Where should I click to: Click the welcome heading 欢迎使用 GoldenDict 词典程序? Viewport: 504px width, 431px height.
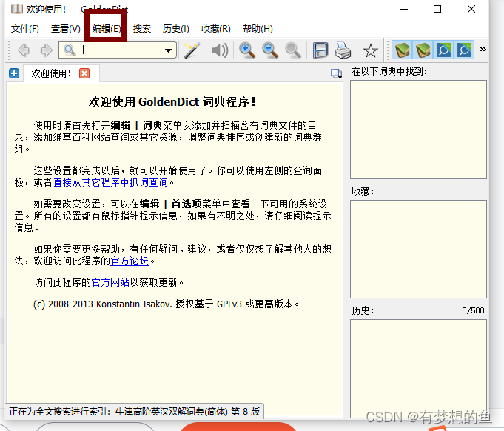click(x=172, y=102)
